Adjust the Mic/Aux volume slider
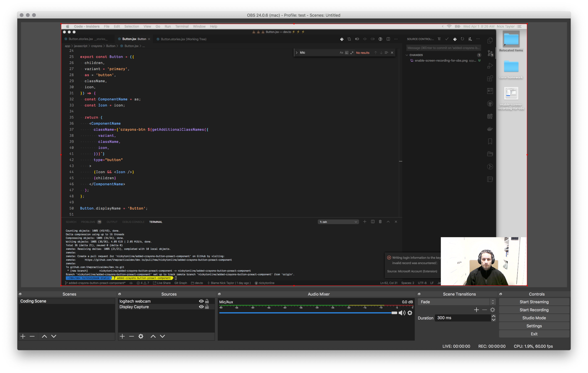This screenshot has height=373, width=588. [x=394, y=313]
